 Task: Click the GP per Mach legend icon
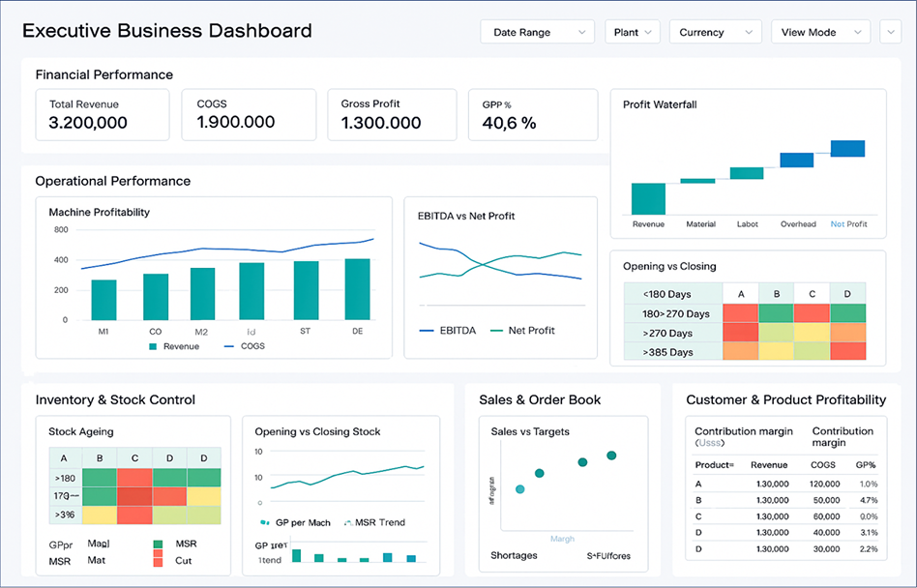click(x=265, y=522)
